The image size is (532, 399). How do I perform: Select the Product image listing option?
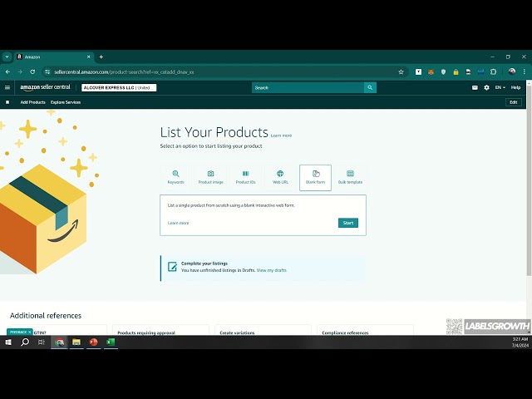[210, 177]
